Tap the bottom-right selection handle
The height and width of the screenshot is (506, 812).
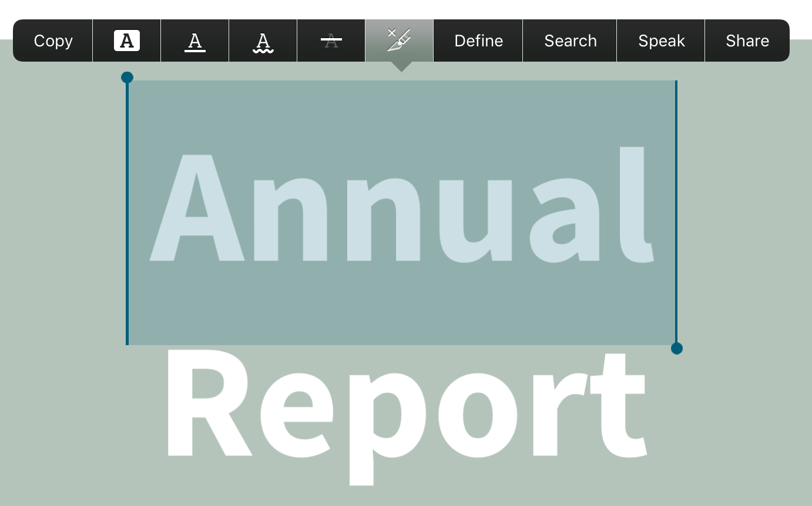pos(677,348)
